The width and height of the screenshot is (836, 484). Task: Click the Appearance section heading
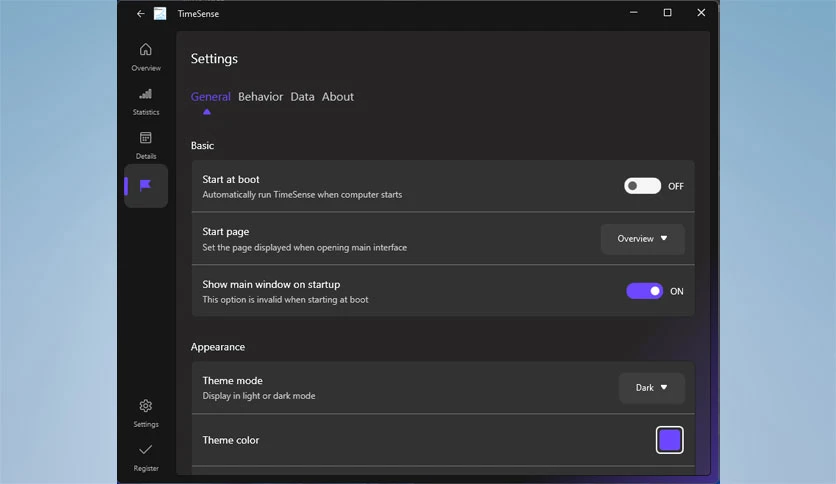click(x=218, y=347)
